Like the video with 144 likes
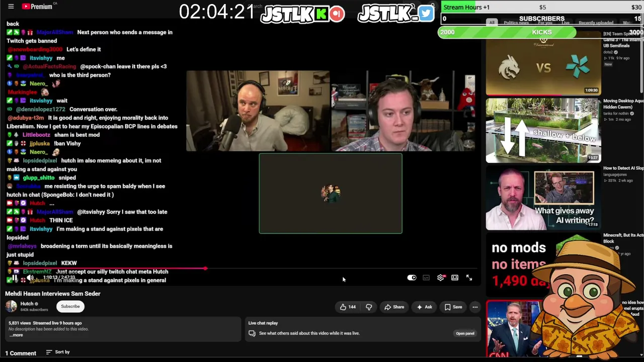644x362 pixels. [348, 307]
